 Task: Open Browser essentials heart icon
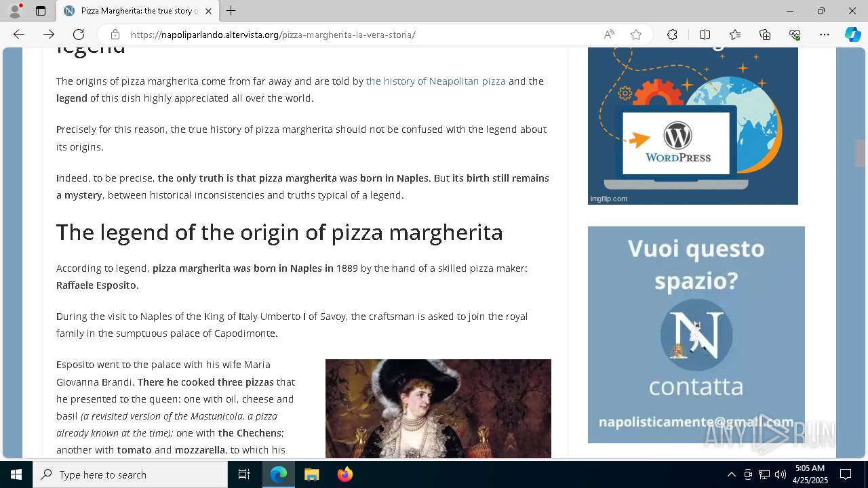(x=795, y=35)
